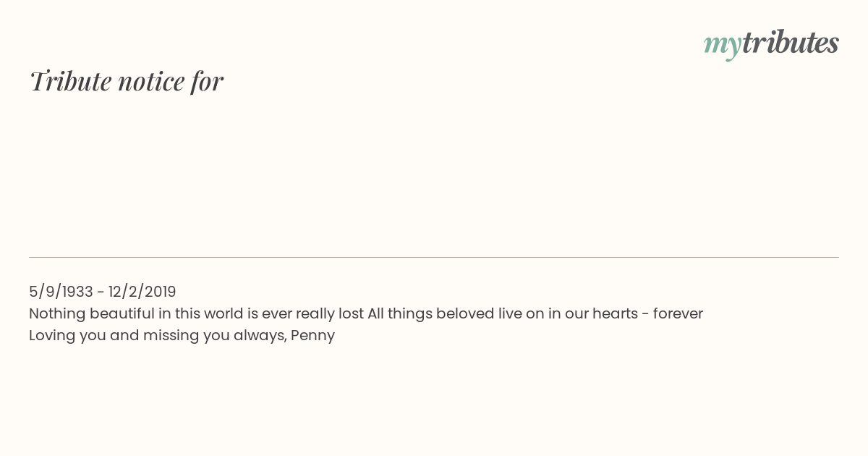Select the "Tribute notice for" heading
Screen dimensions: 868x456
pos(127,81)
